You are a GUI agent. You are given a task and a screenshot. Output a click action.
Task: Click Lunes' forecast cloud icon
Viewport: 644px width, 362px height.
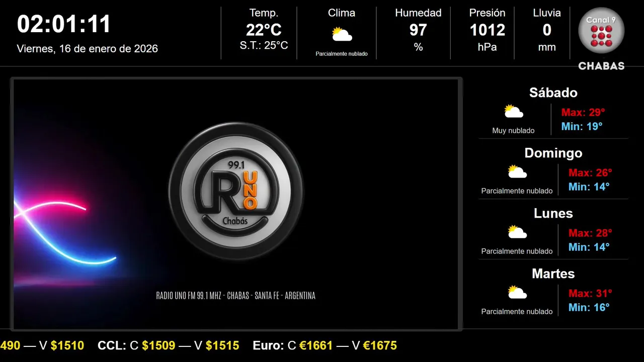click(517, 232)
